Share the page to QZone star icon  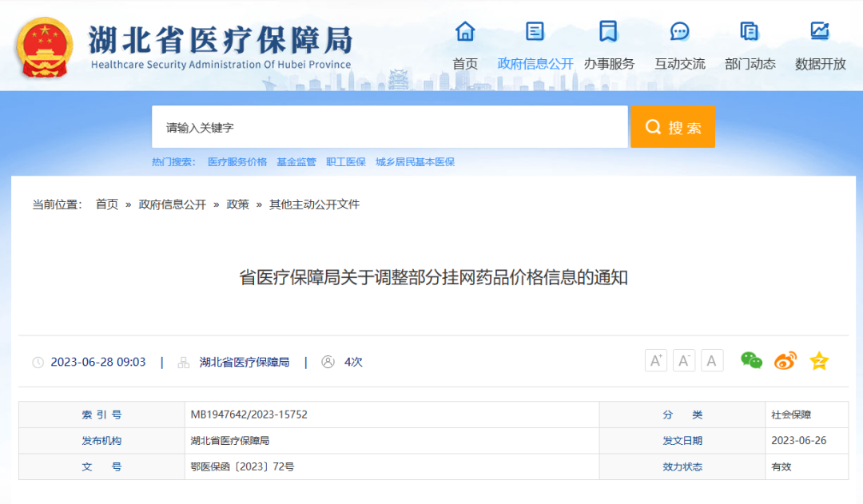(818, 360)
